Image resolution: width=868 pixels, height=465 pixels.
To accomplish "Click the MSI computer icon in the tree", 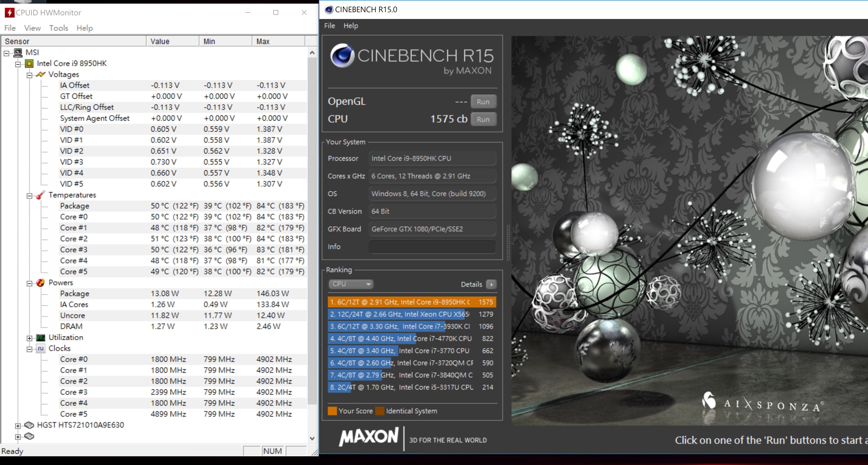I will 18,53.
